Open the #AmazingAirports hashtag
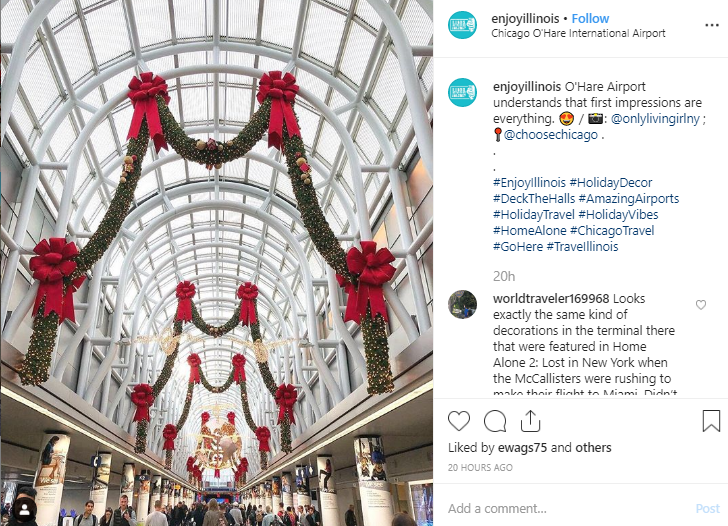 pos(629,199)
